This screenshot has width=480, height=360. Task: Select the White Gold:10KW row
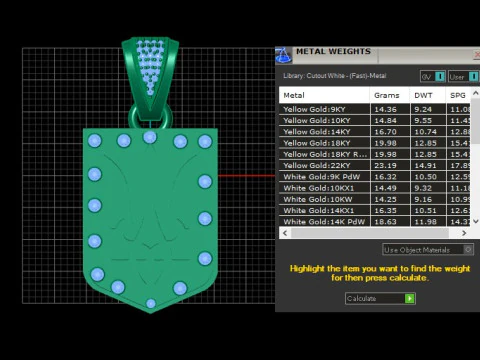[x=375, y=199]
